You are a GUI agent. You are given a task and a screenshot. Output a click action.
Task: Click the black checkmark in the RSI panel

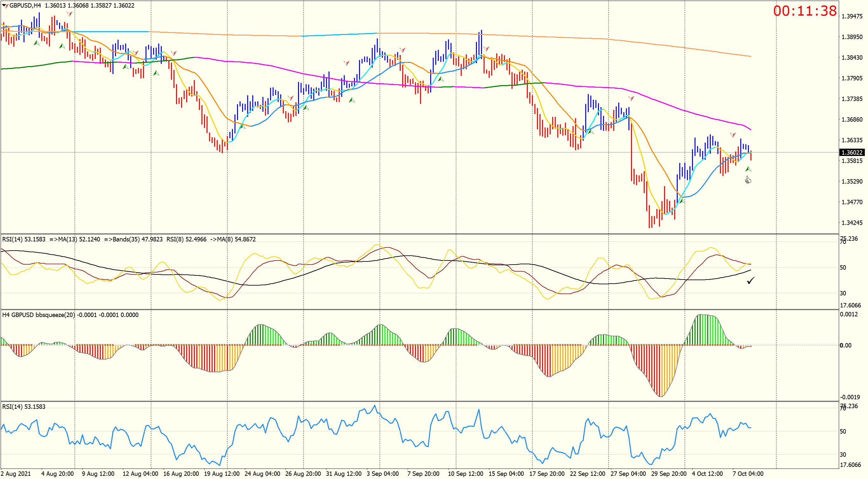point(751,280)
